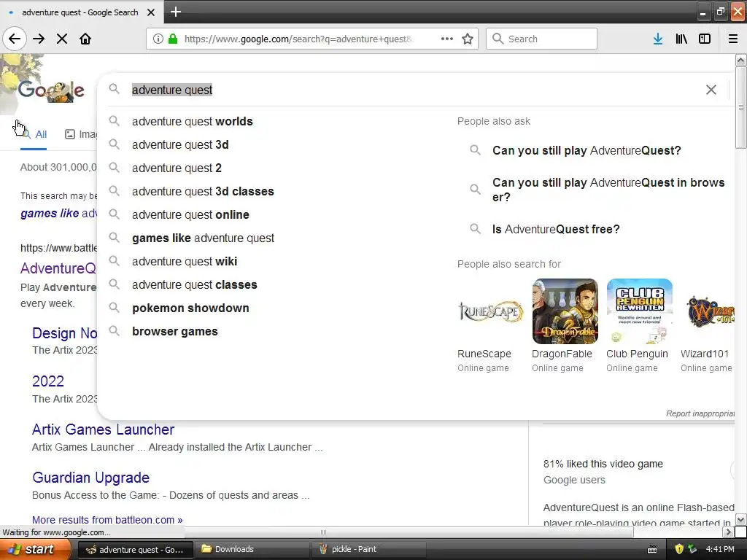The image size is (747, 560).
Task: Open the Library bookshelf icon
Action: 681,39
